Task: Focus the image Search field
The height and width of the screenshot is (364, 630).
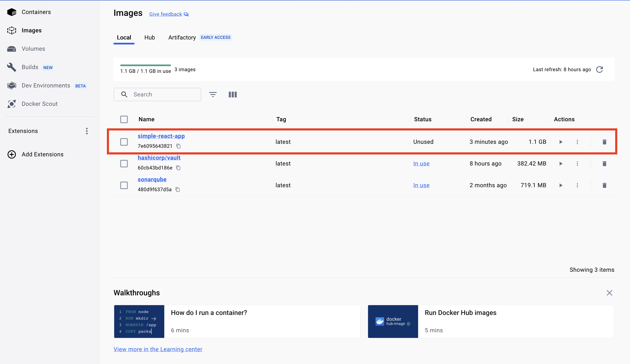Action: tap(165, 95)
